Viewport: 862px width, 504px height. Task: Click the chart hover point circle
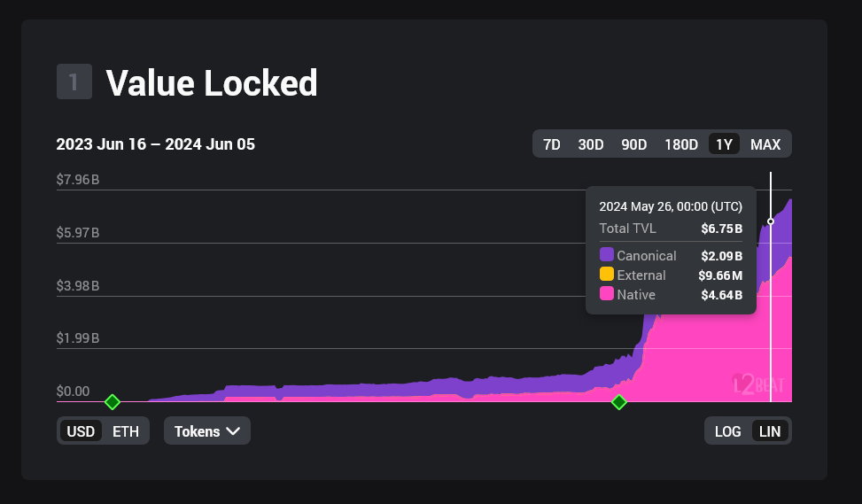[x=771, y=221]
